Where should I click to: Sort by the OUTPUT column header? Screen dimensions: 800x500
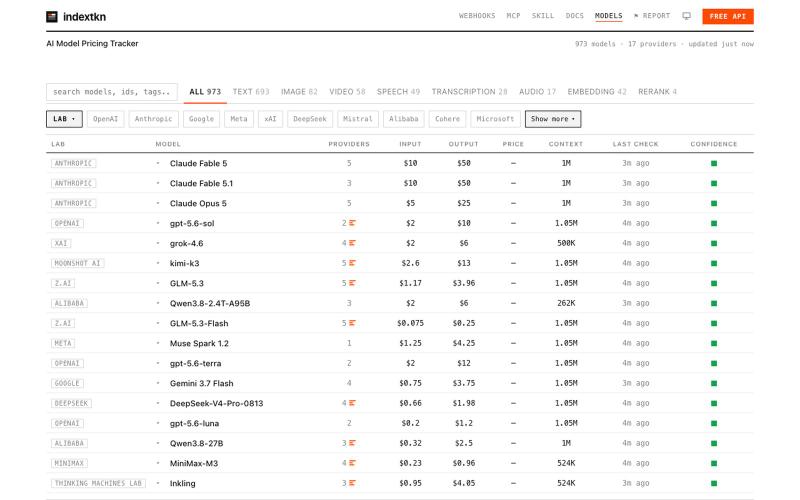coord(464,144)
